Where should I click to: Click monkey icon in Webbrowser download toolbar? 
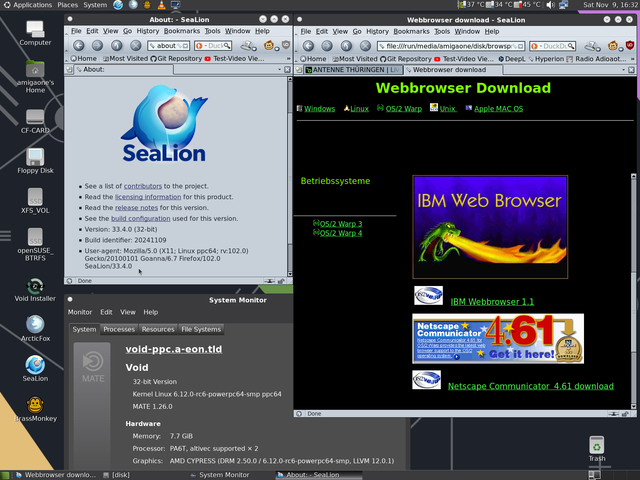(x=613, y=46)
